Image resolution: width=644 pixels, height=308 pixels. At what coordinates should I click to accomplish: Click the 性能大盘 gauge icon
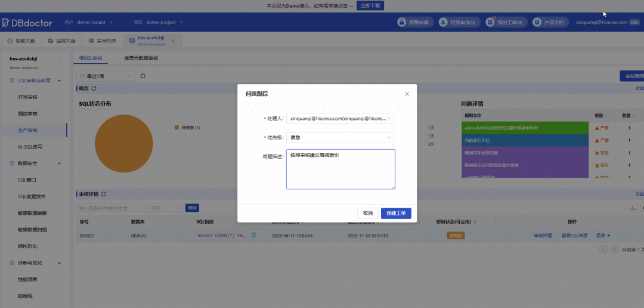click(x=10, y=41)
